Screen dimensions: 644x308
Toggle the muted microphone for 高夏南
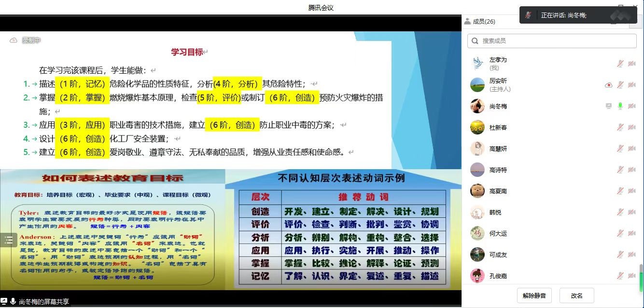pos(620,191)
